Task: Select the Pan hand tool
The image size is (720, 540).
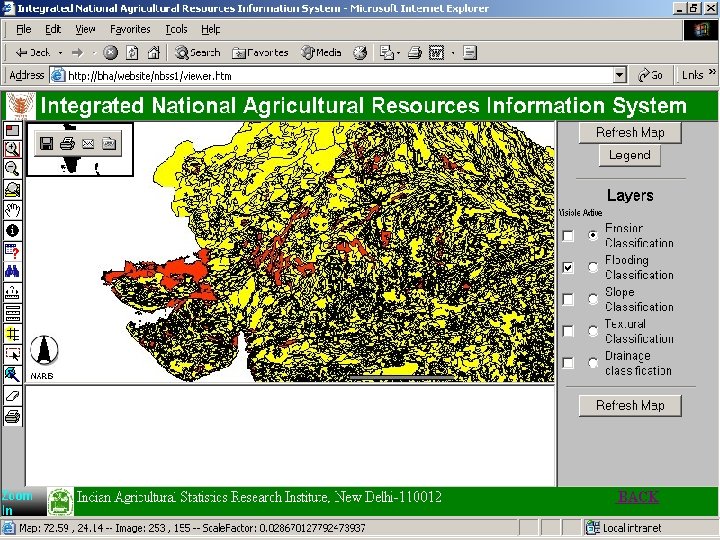Action: 12,210
